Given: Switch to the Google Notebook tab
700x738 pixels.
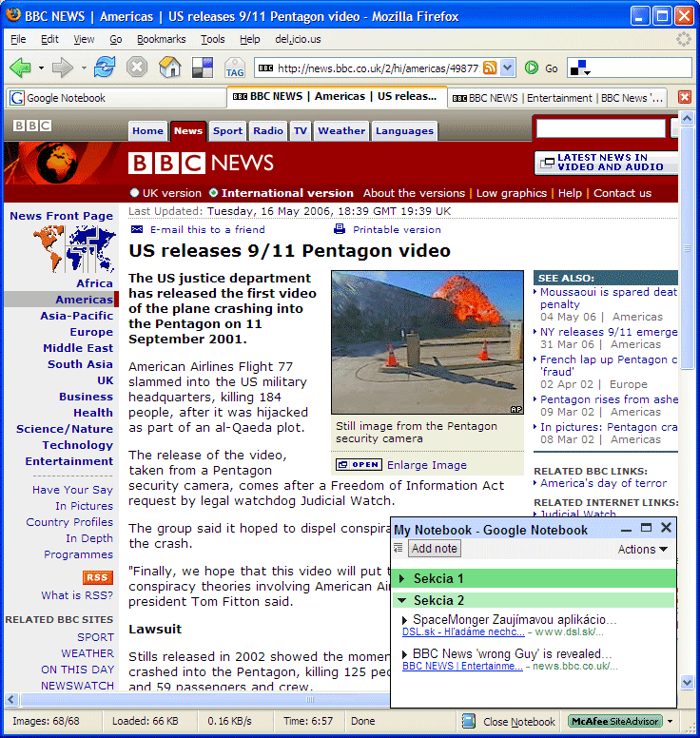Looking at the screenshot, I should (x=116, y=98).
